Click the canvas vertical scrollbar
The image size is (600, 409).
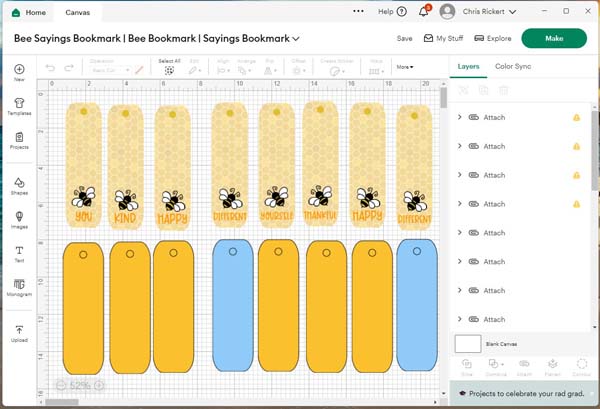[x=443, y=97]
